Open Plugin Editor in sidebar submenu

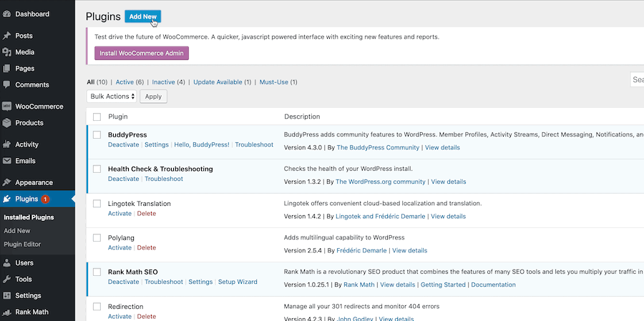coord(22,245)
